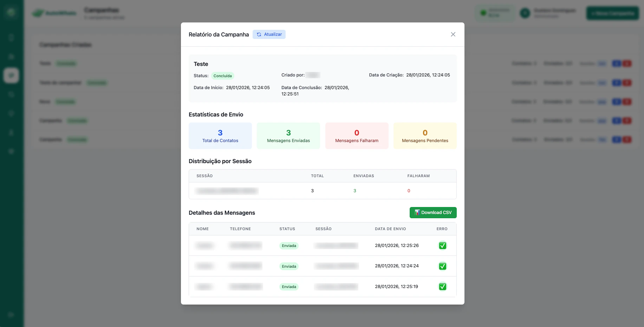Click the Mensagens Enviadas card
Viewport: 644px width, 327px height.
pos(288,136)
